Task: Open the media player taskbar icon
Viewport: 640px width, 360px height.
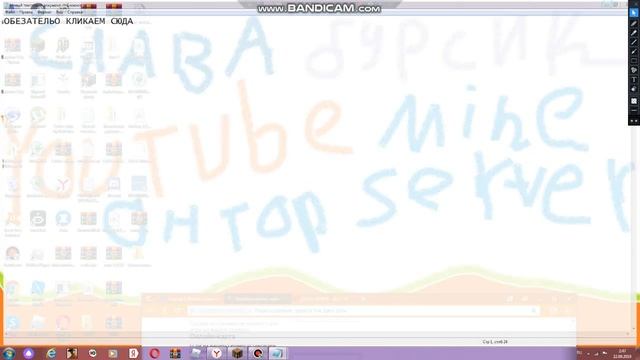Action: click(x=113, y=353)
